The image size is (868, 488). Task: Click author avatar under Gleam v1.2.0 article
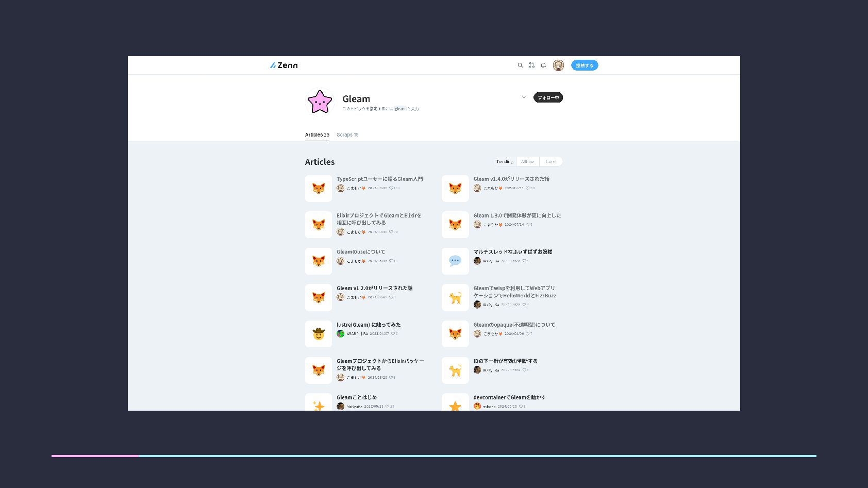(340, 297)
